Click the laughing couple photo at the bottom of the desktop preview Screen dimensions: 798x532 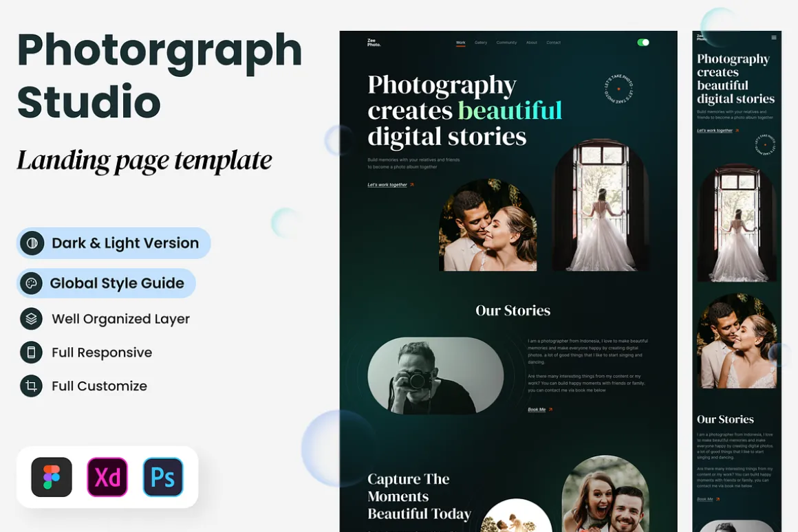605,494
